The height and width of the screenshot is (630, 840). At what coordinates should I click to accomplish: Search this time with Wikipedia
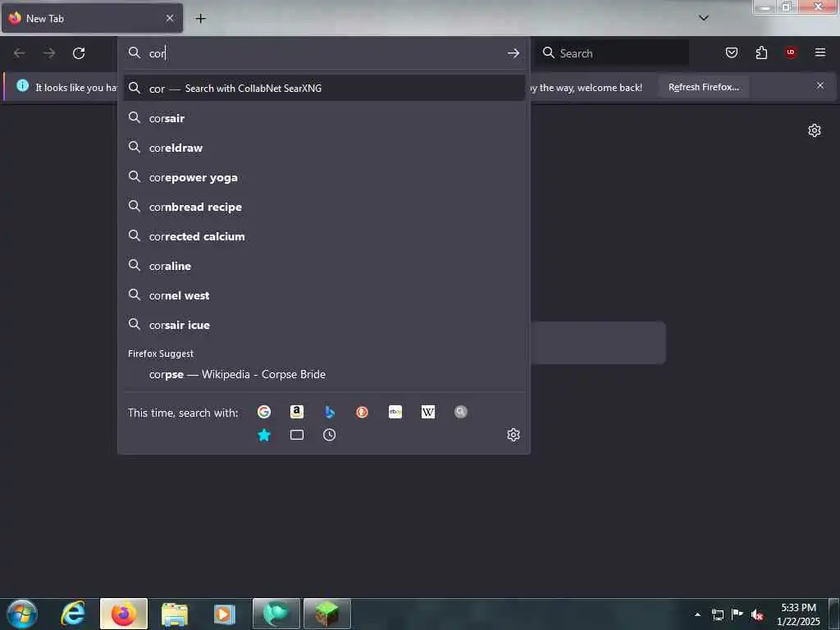click(427, 412)
